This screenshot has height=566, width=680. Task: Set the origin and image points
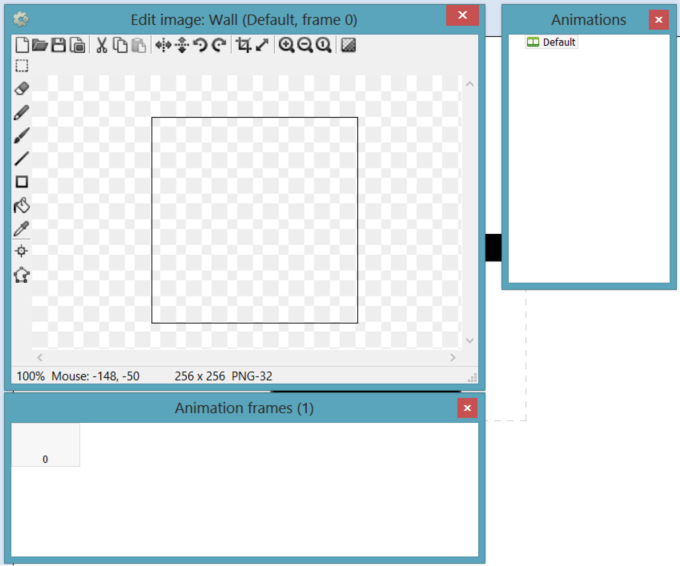(x=22, y=251)
